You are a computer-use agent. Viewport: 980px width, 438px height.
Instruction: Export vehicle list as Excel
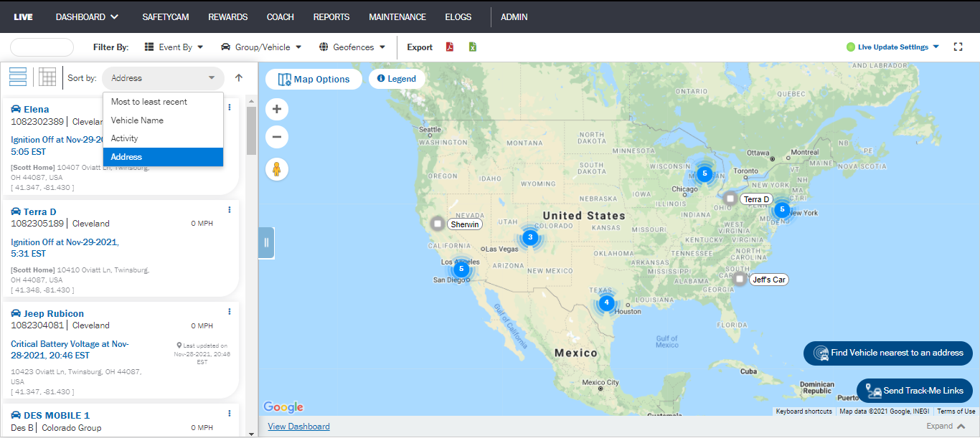(473, 47)
